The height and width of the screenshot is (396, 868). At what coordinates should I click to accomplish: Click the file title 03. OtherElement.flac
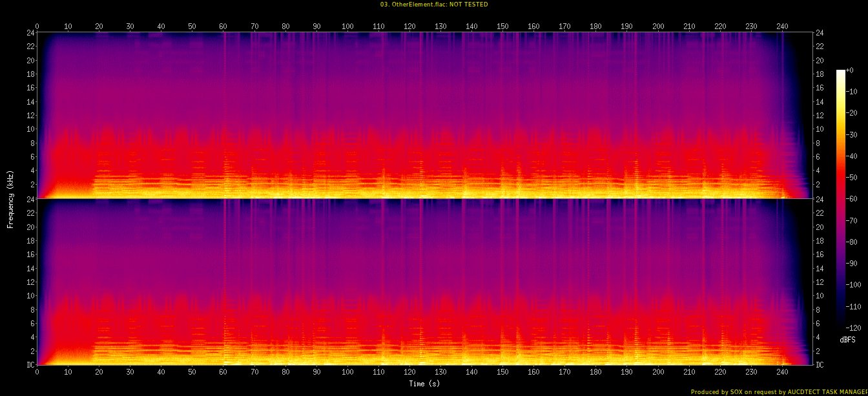click(x=433, y=5)
